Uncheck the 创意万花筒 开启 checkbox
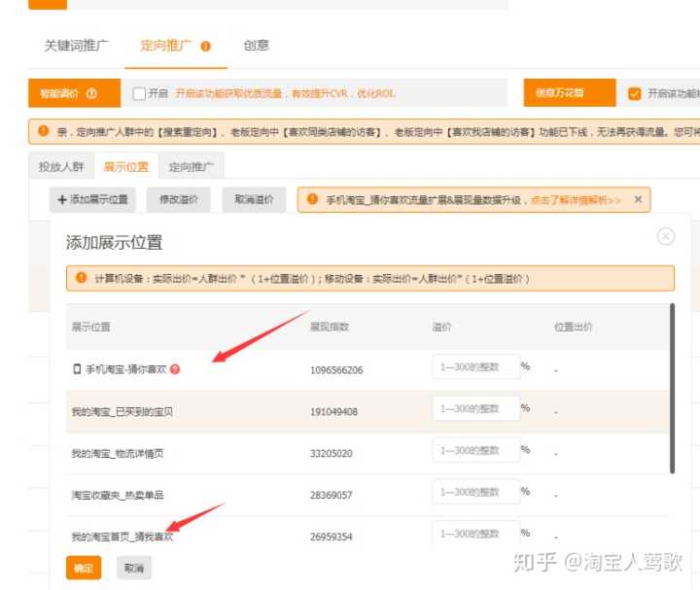The image size is (700, 590). pos(635,94)
